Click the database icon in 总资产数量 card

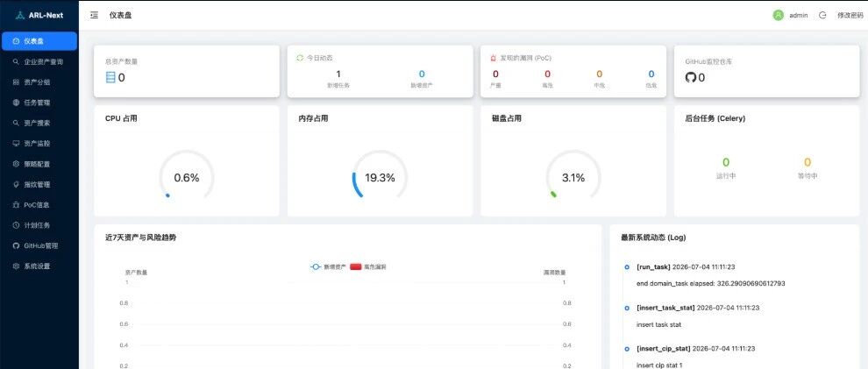(110, 77)
